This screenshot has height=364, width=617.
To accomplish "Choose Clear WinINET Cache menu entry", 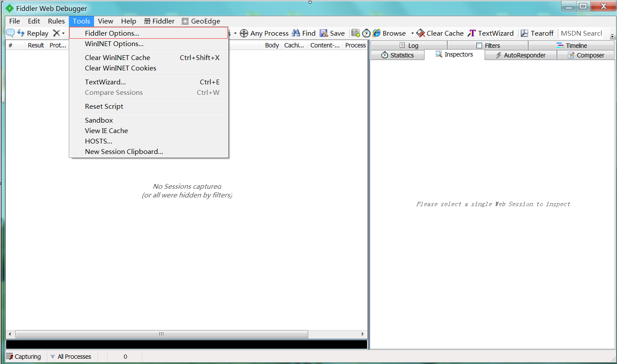I will (x=149, y=57).
